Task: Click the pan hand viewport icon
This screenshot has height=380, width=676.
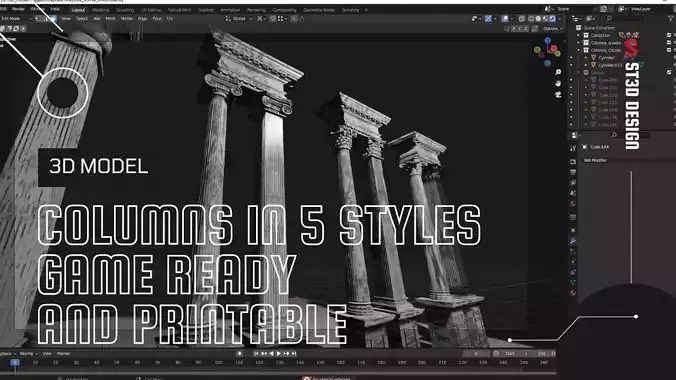Action: pyautogui.click(x=558, y=83)
